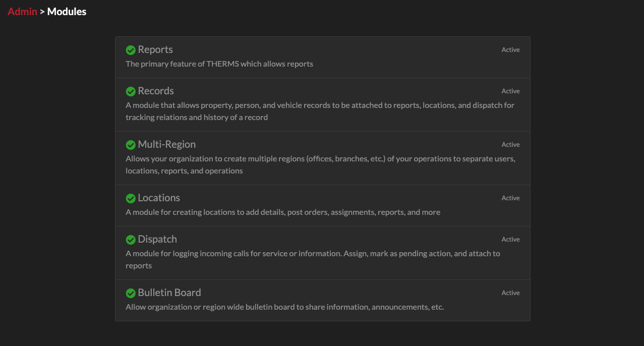This screenshot has height=346, width=644.
Task: Click the green check icon beside Dispatch
Action: (x=131, y=239)
